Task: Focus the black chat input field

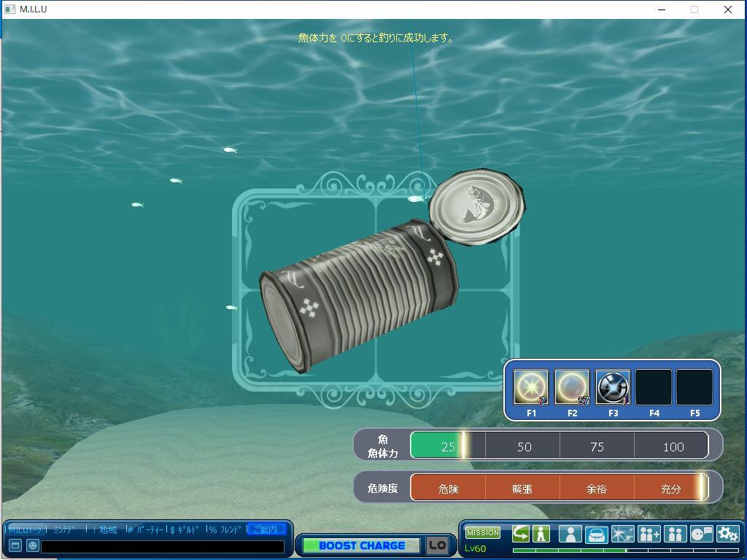Action: (x=163, y=546)
